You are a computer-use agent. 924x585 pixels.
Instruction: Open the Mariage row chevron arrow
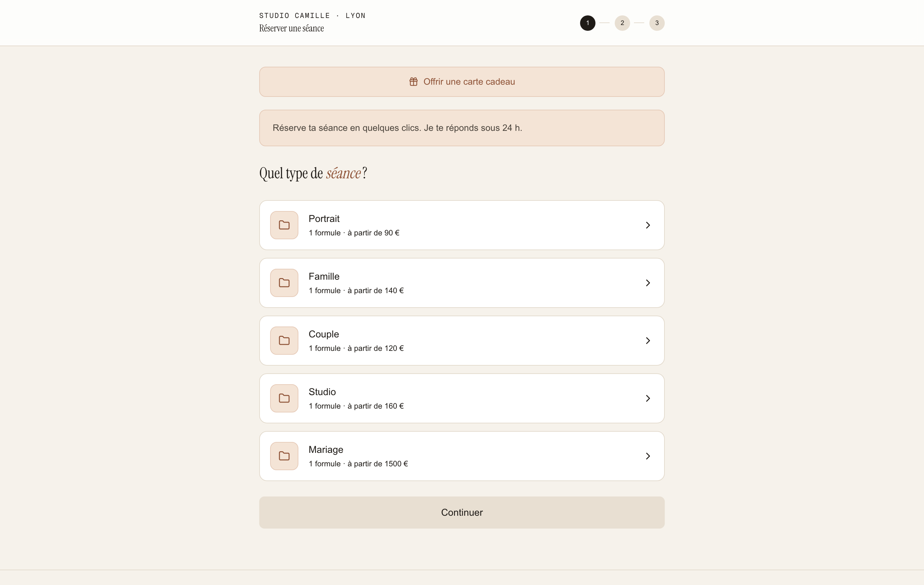(648, 456)
